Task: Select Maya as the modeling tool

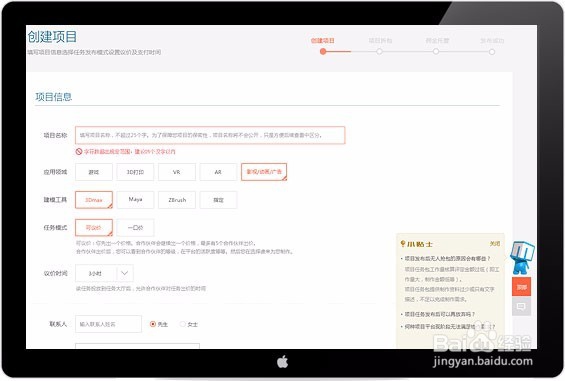Action: pyautogui.click(x=135, y=200)
